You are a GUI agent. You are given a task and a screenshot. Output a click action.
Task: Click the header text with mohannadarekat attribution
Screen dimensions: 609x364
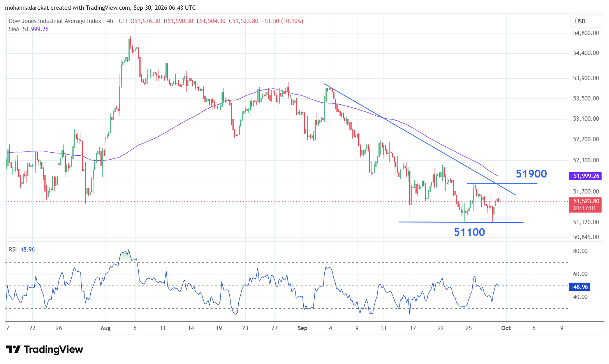tap(100, 8)
